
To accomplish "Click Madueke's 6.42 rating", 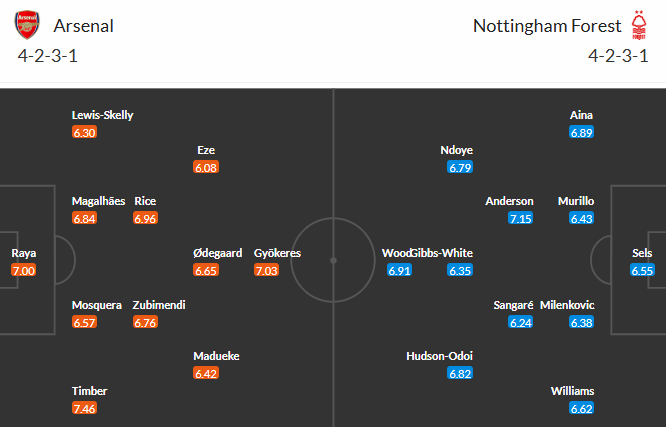I will [206, 374].
